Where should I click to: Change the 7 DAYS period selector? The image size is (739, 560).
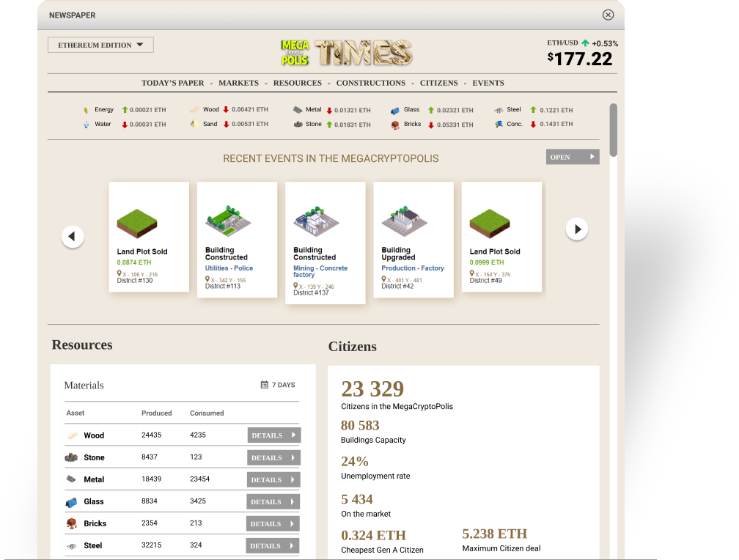pyautogui.click(x=278, y=385)
